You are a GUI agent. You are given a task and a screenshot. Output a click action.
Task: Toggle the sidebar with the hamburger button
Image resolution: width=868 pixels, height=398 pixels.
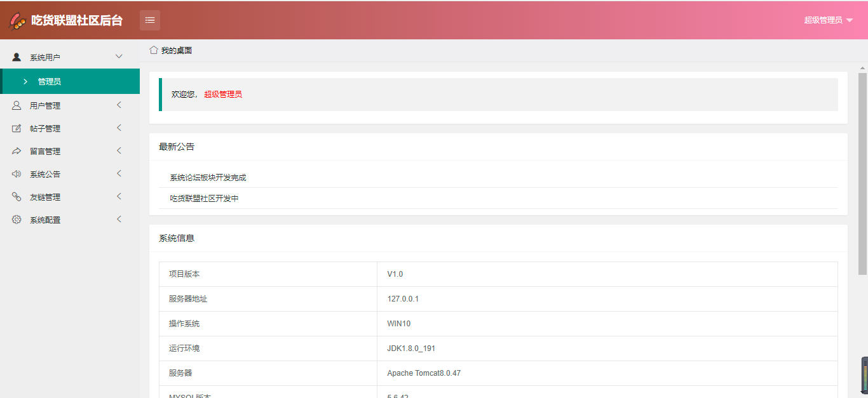(150, 20)
